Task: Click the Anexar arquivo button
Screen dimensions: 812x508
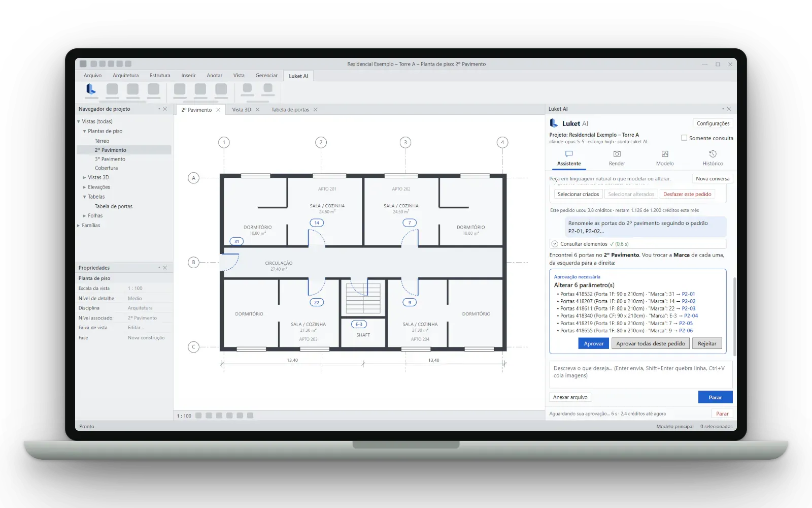Action: point(570,397)
